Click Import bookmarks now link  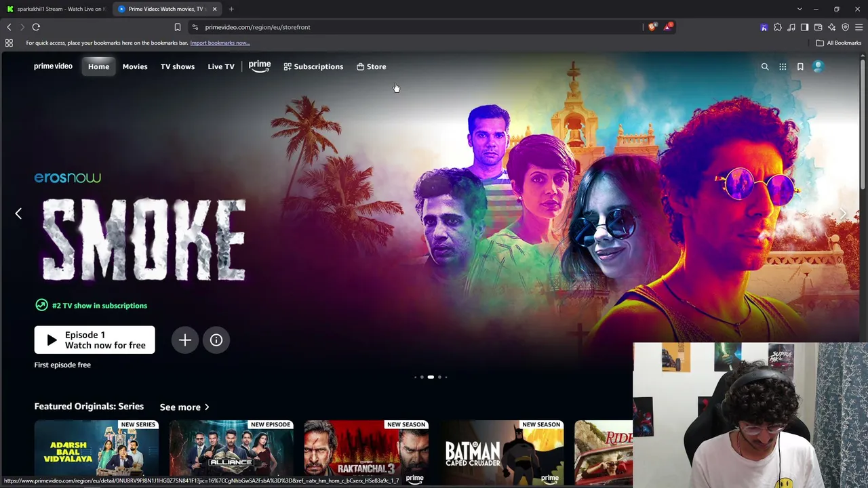click(x=220, y=43)
